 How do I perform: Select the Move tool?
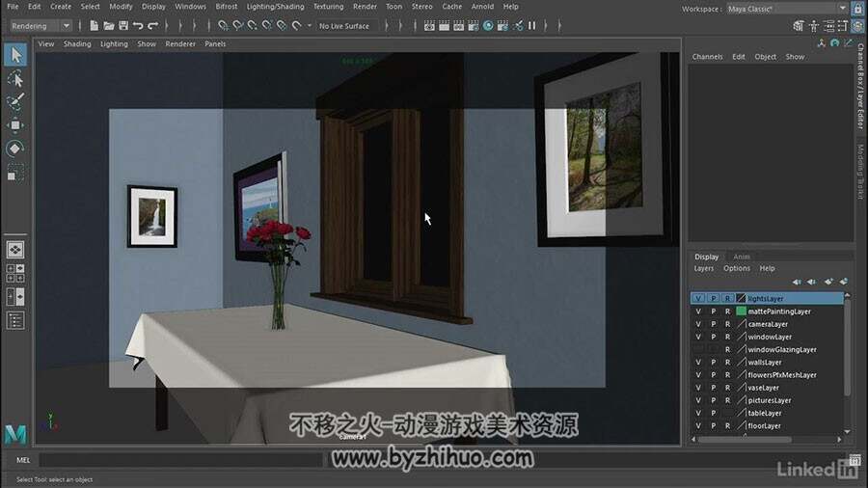coord(15,125)
